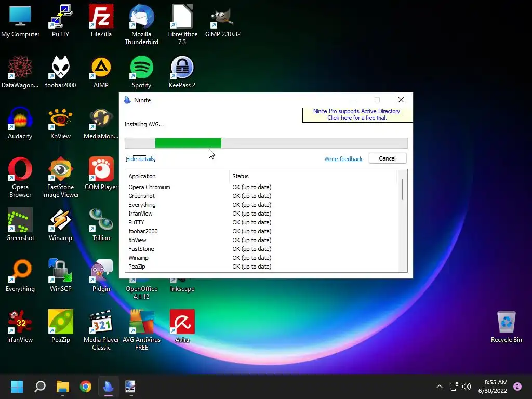Click the Ninite taskbar icon
532x399 pixels.
(x=108, y=387)
